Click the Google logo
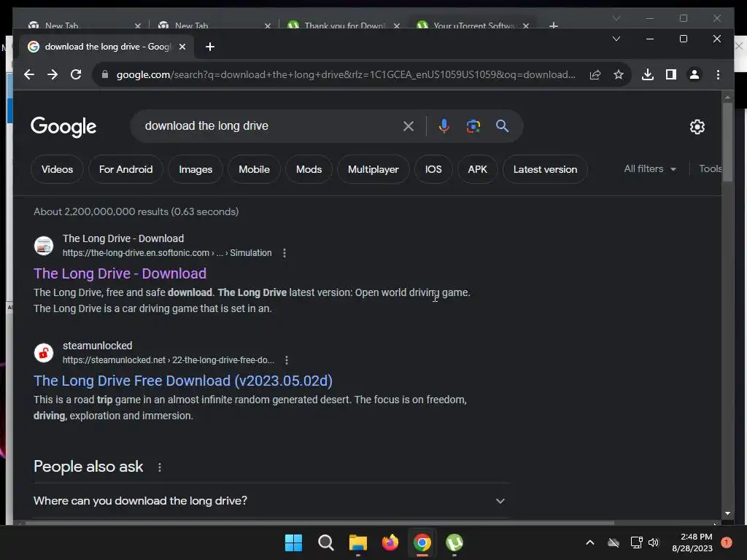Screen dimensions: 747x560 (63, 127)
